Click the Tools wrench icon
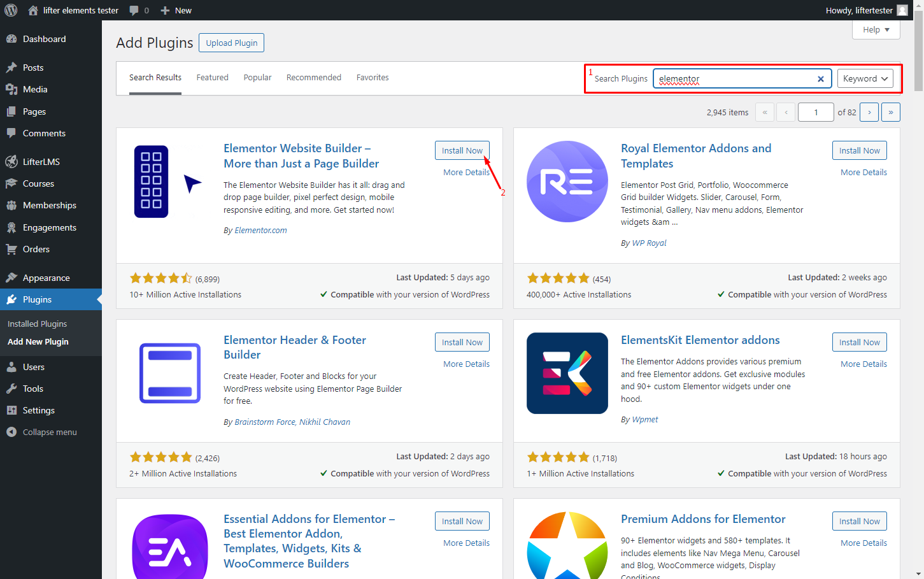Screen dimensions: 924x579 coord(11,389)
